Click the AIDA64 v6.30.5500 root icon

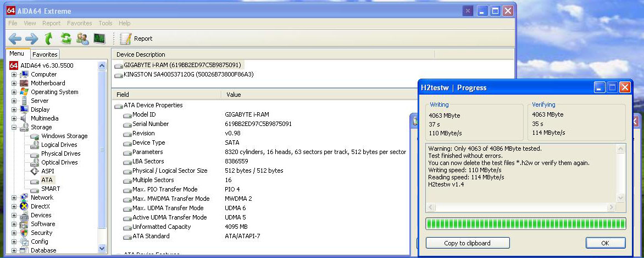tap(14, 65)
